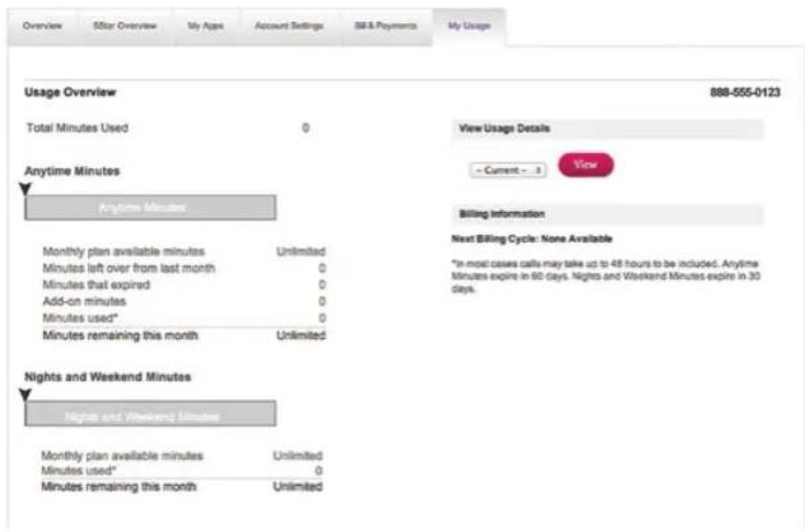This screenshot has width=805, height=532.
Task: Select the My Usage tab
Action: click(x=469, y=26)
